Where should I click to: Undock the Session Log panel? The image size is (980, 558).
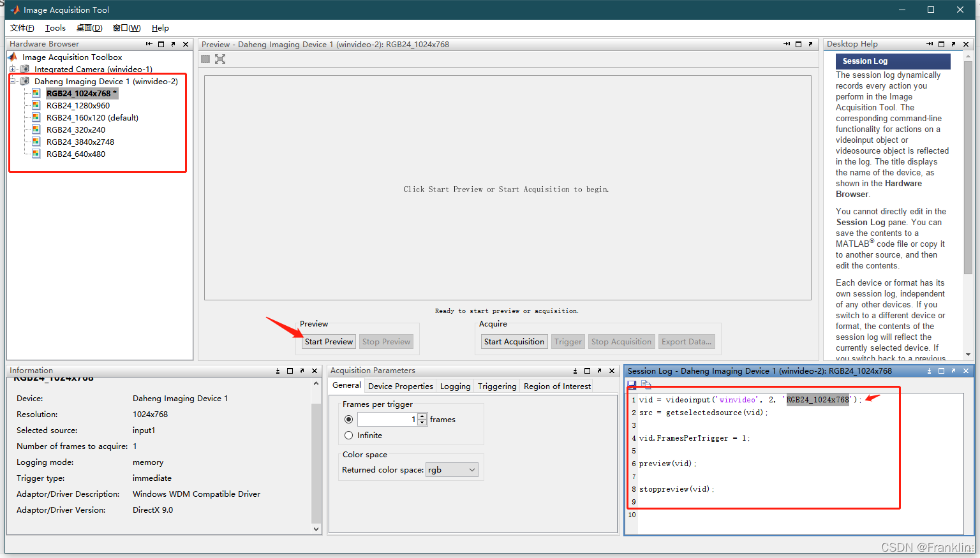(x=953, y=371)
